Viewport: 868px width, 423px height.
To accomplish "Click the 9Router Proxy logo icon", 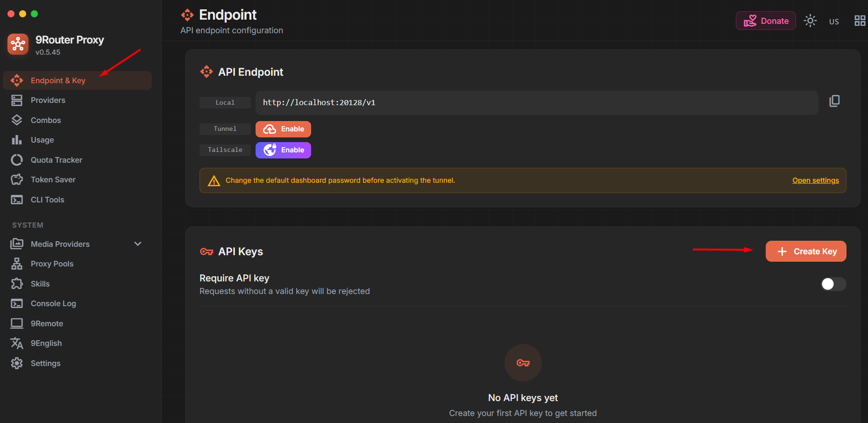I will pos(18,44).
